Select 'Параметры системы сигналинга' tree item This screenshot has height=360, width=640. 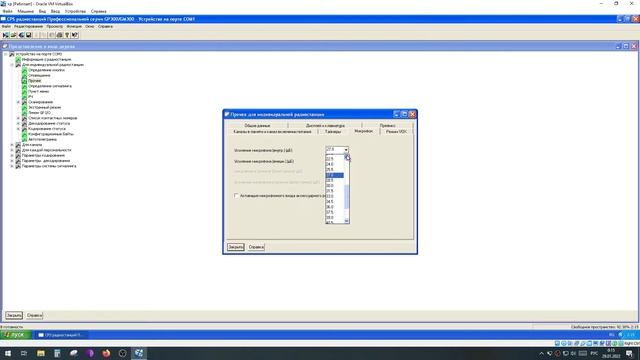(49, 166)
